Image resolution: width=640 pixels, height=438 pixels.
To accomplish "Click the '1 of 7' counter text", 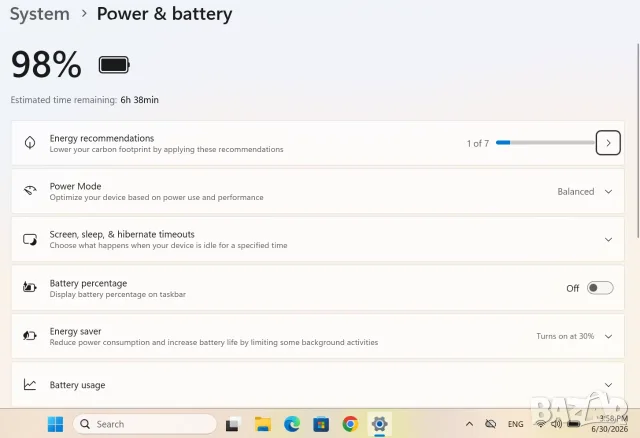I will (478, 143).
